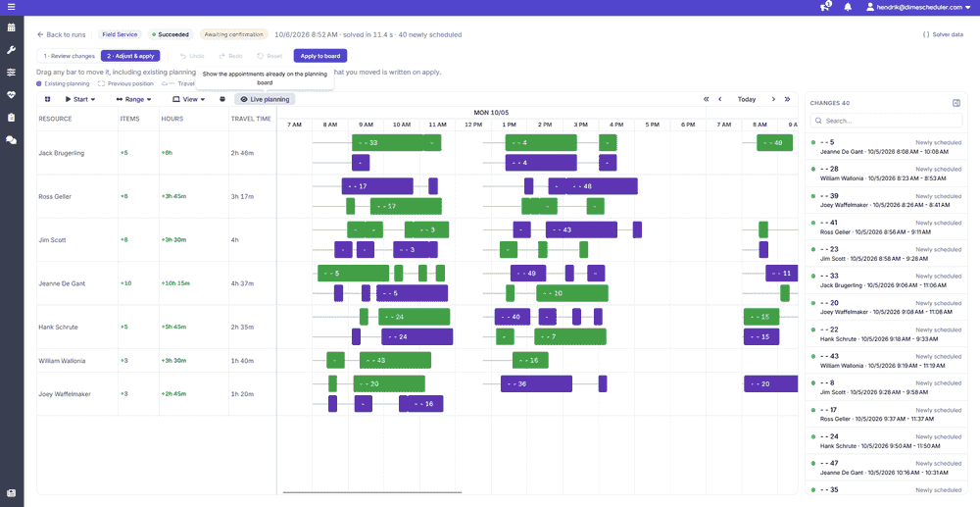Select the Jack Brugerling resource row
Image resolution: width=980 pixels, height=507 pixels.
(156, 153)
